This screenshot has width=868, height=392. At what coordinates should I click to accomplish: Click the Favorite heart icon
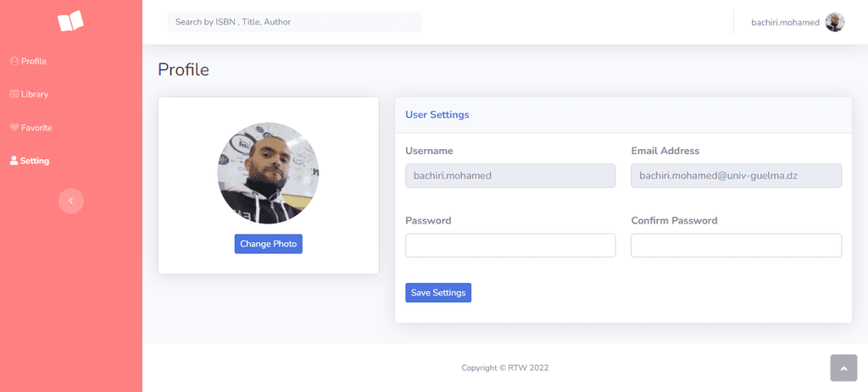pyautogui.click(x=14, y=128)
